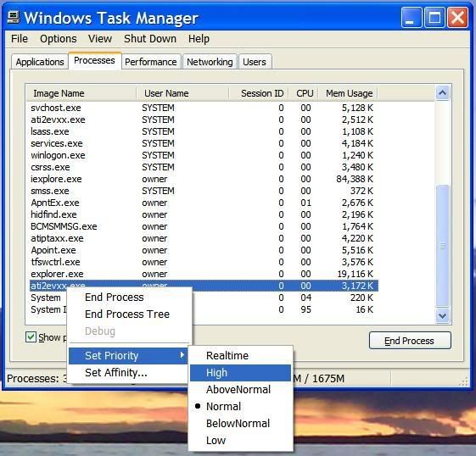The height and width of the screenshot is (456, 476).
Task: Click the Task Manager title bar icon
Action: click(x=13, y=18)
